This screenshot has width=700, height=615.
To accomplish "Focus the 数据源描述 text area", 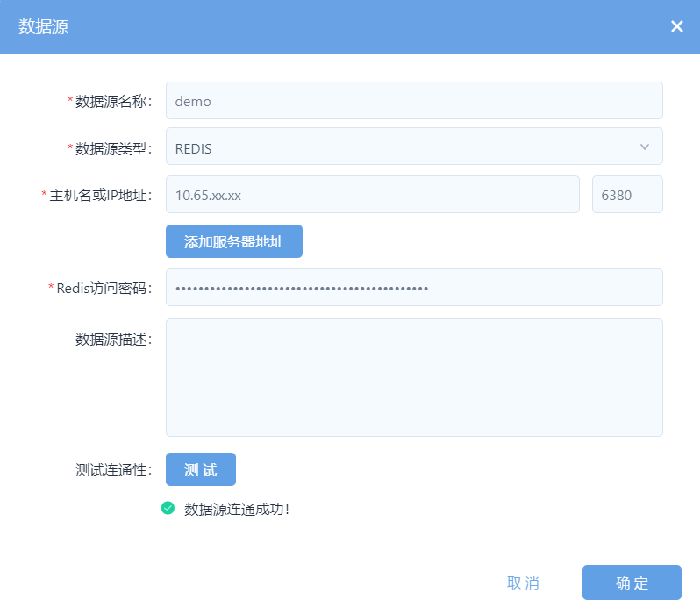I will pos(413,377).
